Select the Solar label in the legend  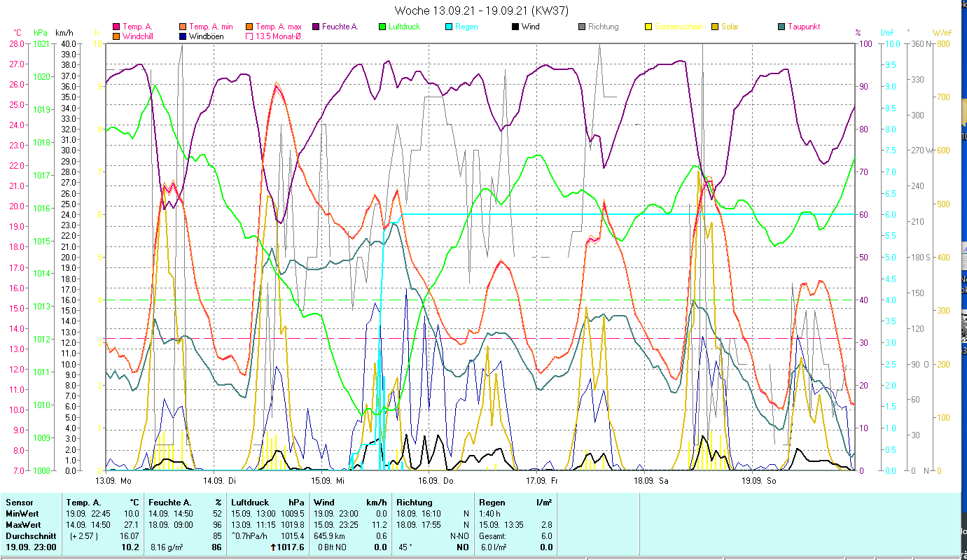pyautogui.click(x=730, y=27)
